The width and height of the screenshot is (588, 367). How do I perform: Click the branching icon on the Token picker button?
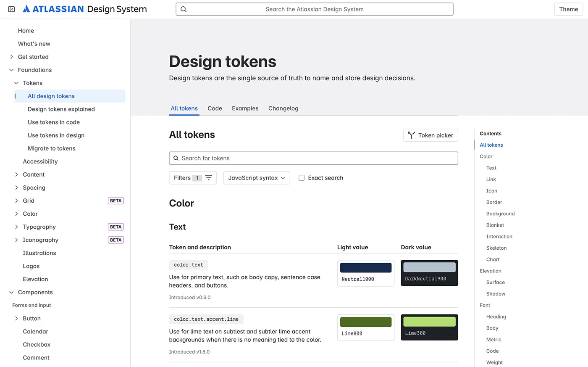click(411, 135)
